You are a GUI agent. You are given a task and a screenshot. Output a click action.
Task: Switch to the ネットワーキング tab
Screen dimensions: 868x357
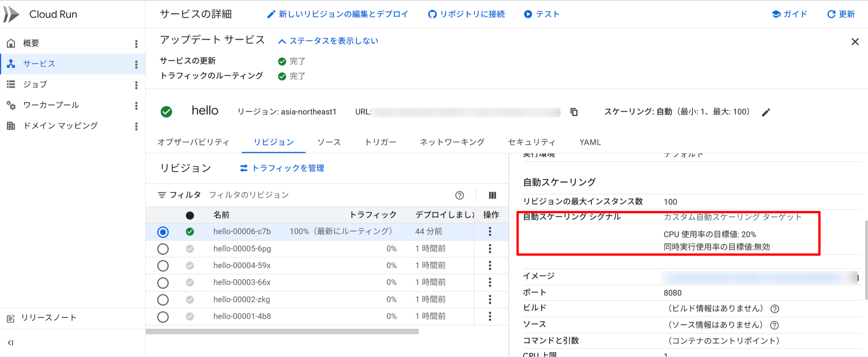coord(452,142)
